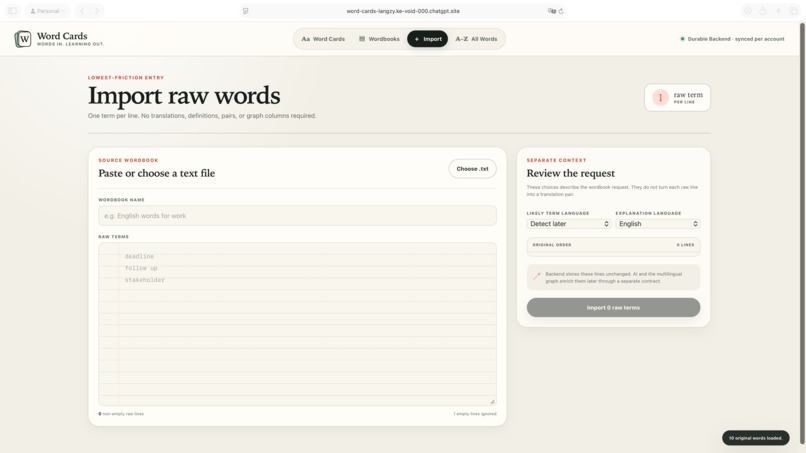The image size is (806, 453).
Task: Go back with the browser back arrow
Action: 82,11
